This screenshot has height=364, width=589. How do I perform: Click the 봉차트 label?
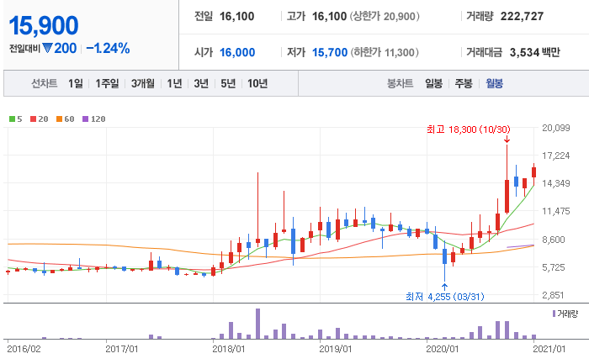tap(401, 83)
